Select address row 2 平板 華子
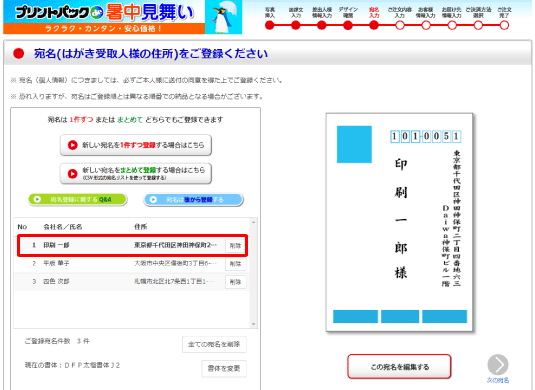Image resolution: width=535 pixels, height=390 pixels. click(132, 263)
